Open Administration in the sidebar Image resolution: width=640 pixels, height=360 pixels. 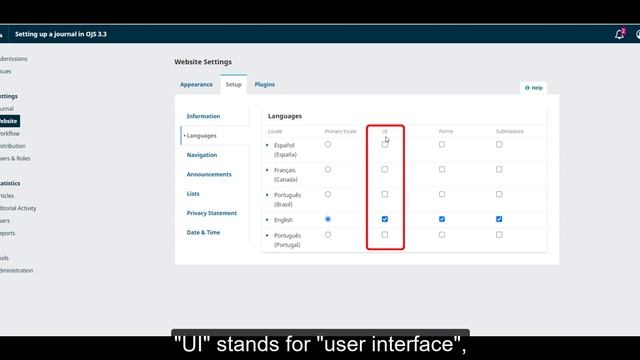pyautogui.click(x=16, y=271)
